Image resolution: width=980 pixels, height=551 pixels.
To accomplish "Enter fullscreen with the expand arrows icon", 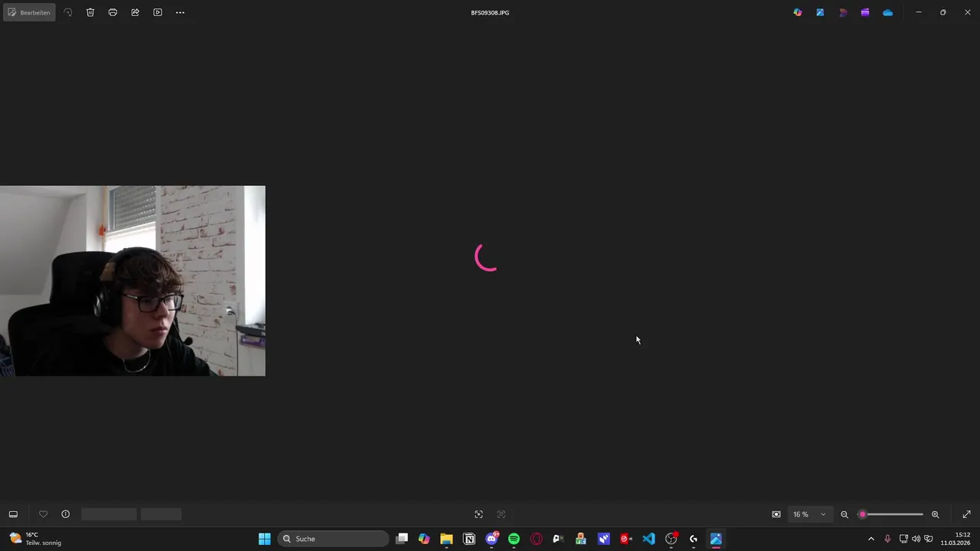I will tap(966, 514).
